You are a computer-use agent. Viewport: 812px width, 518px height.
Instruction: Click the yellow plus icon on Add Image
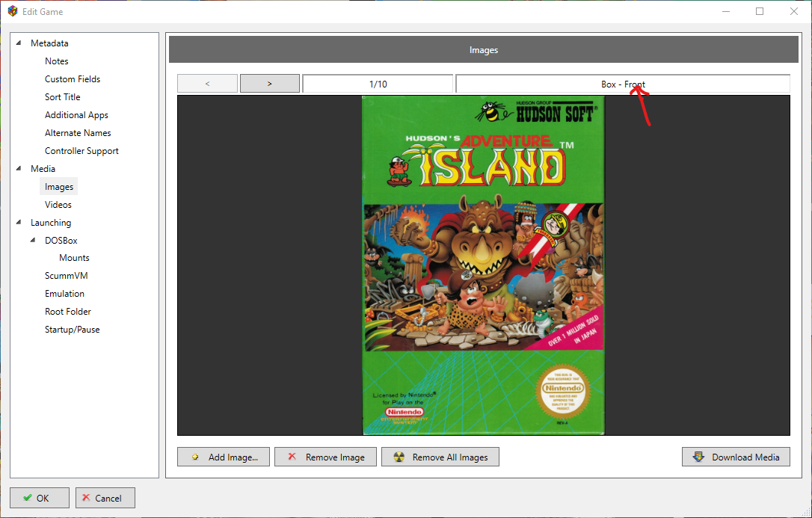pos(195,457)
